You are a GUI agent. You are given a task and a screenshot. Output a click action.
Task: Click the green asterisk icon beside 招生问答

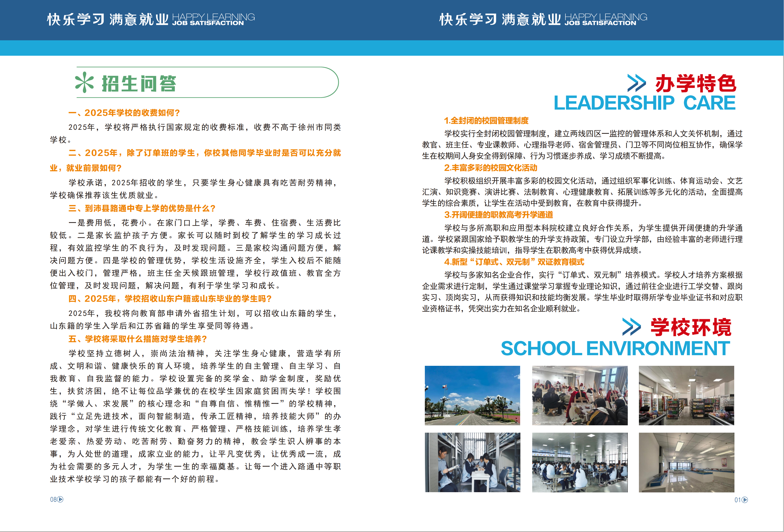click(x=84, y=82)
